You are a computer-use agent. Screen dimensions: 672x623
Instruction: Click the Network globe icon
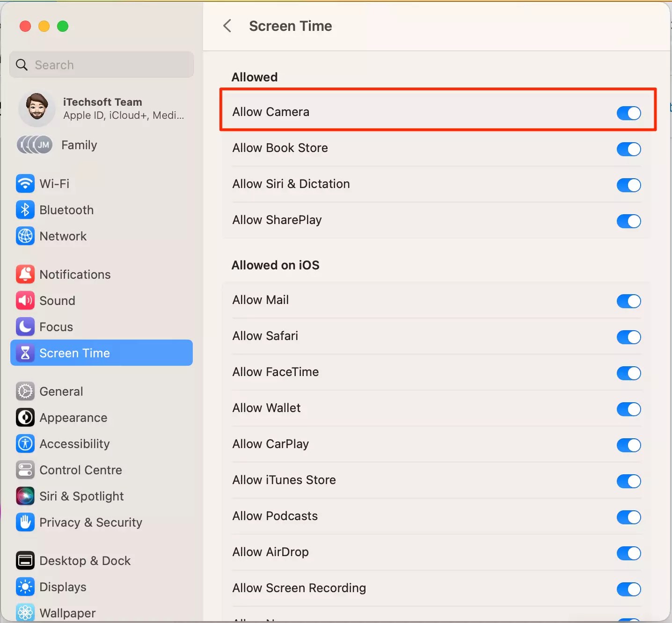click(x=25, y=236)
